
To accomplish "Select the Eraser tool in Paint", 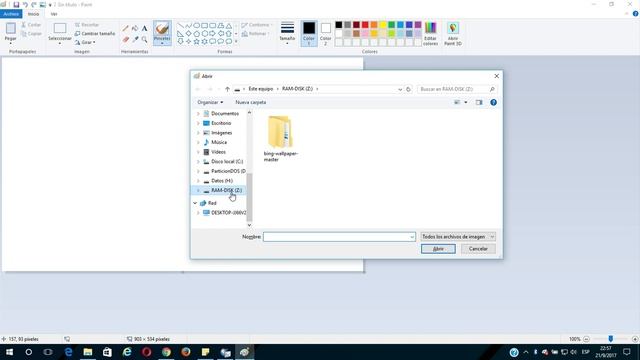I will pyautogui.click(x=126, y=39).
